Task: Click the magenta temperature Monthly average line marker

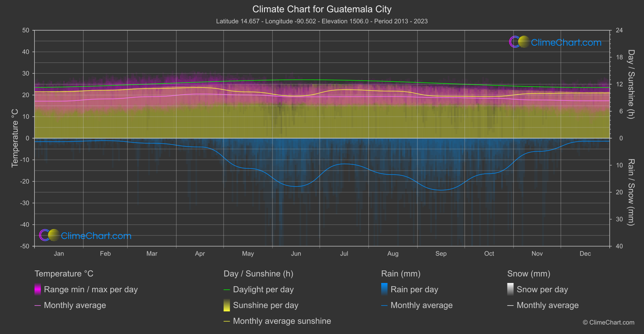Action: coord(38,306)
